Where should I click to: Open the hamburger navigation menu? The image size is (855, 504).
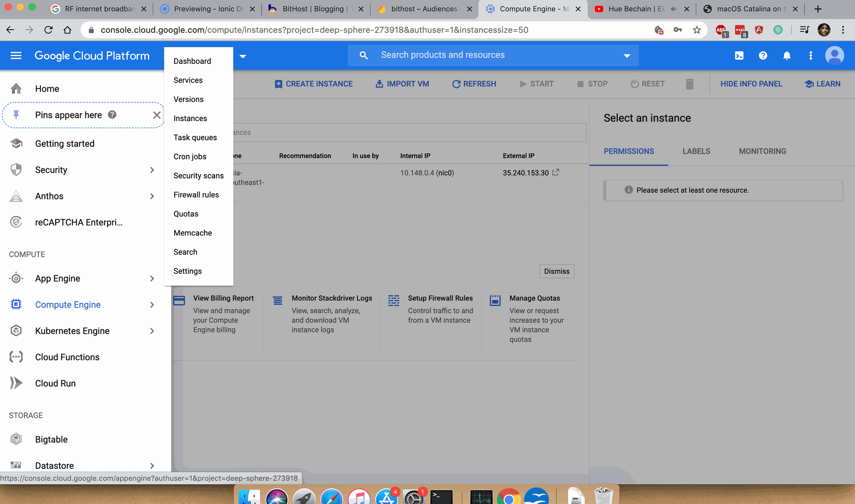(x=16, y=56)
